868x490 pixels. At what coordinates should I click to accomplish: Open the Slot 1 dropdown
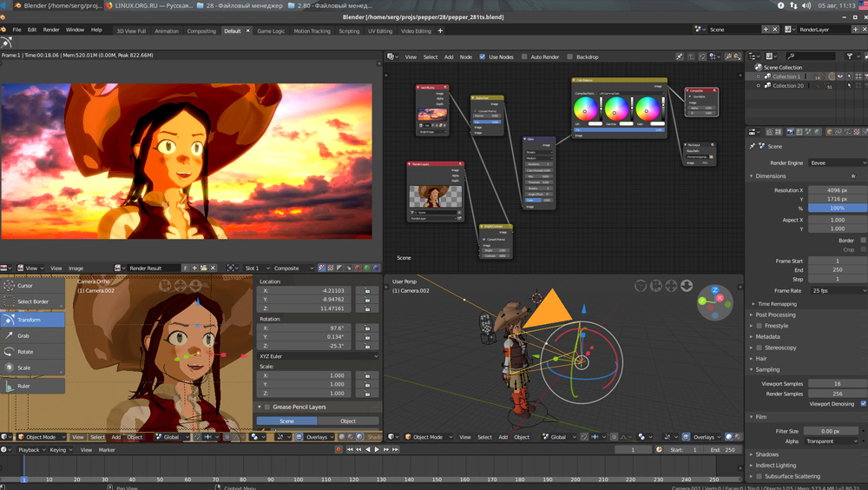[x=256, y=268]
